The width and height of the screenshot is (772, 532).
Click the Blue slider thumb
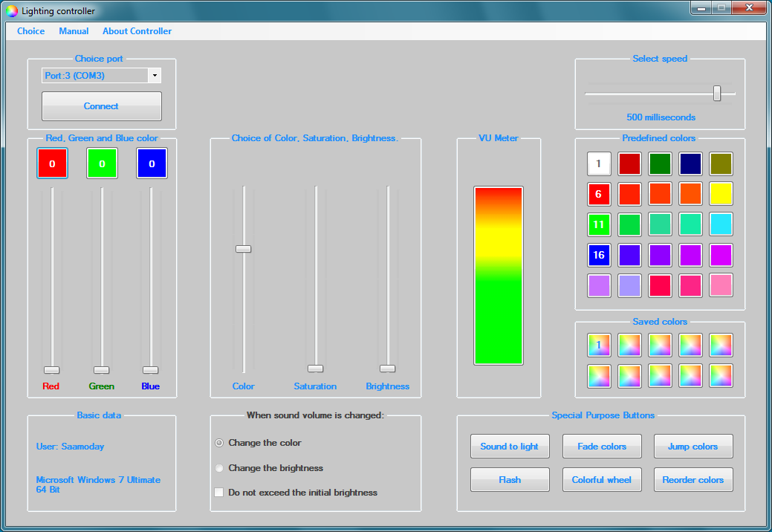coord(151,370)
